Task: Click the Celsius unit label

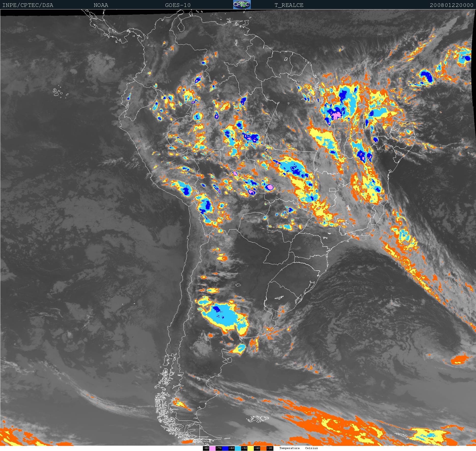Action: (312, 448)
